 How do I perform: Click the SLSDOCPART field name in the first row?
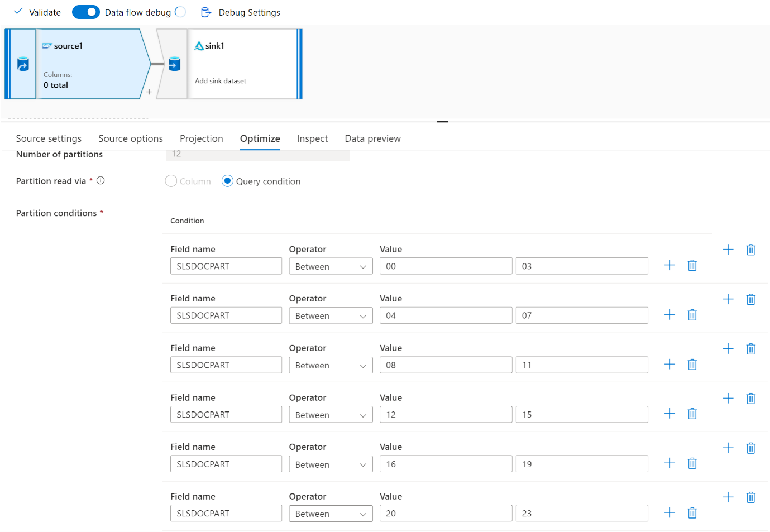tap(226, 266)
